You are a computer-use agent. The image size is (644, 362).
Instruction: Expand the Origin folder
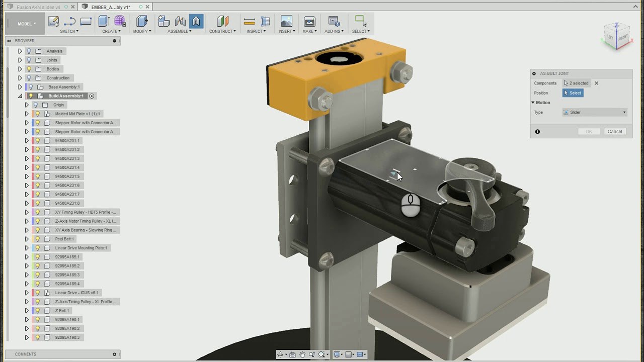(27, 105)
